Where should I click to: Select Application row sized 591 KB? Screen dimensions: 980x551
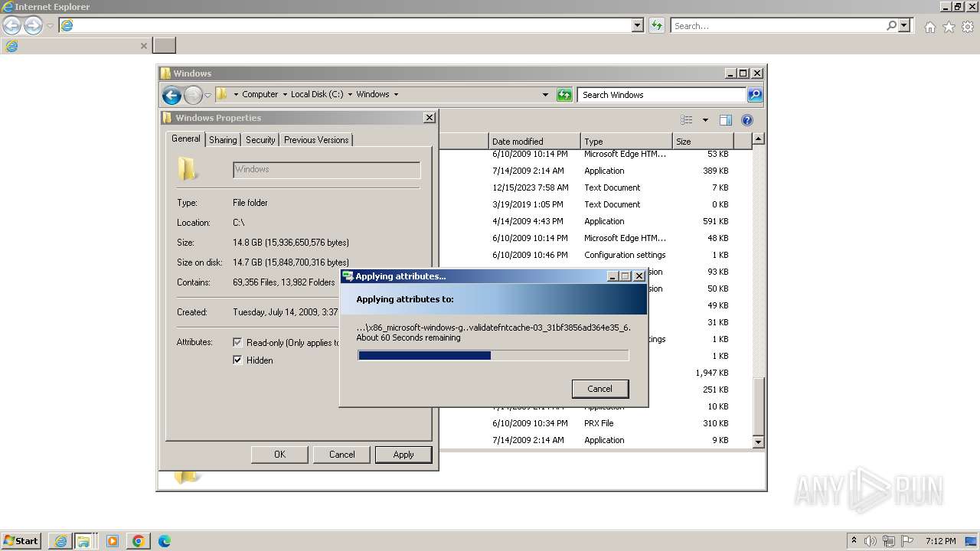pos(597,221)
